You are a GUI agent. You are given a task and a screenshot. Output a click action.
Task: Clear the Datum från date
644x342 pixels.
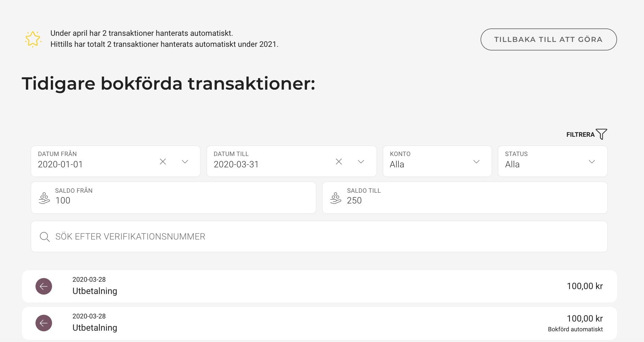(163, 162)
